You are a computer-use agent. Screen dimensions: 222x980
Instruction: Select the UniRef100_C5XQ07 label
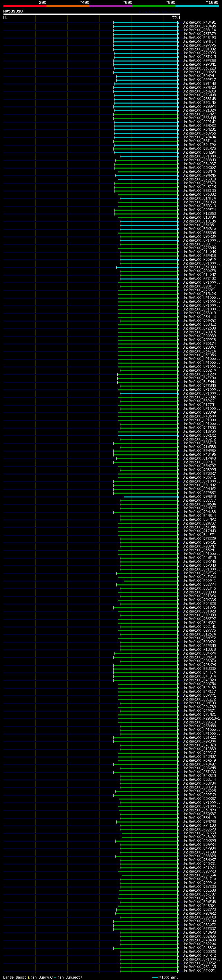(199, 168)
